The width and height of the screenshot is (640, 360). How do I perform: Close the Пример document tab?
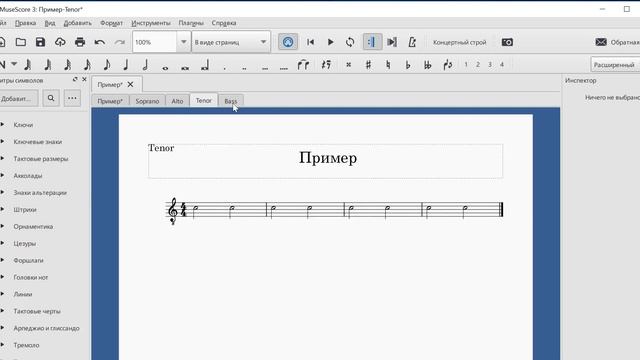[130, 84]
